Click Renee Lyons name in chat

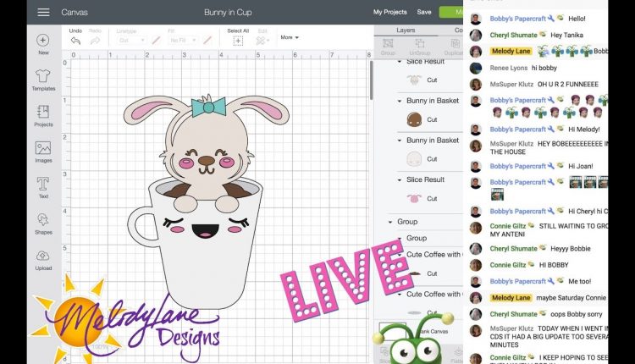(509, 68)
